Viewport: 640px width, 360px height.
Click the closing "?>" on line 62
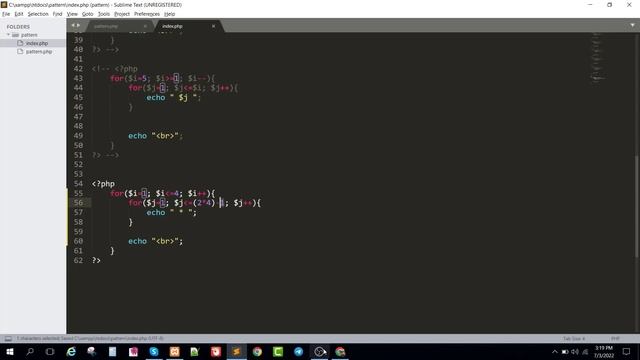tap(96, 260)
